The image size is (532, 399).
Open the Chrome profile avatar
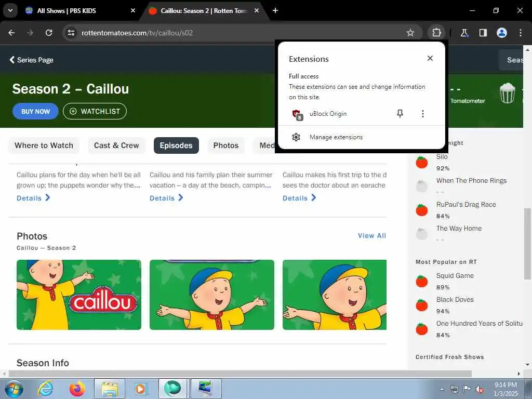(502, 33)
